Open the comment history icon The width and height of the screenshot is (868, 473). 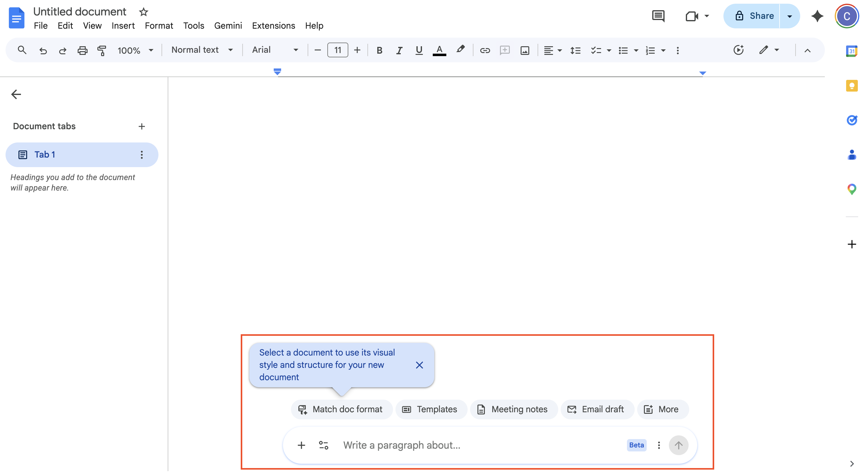[658, 16]
